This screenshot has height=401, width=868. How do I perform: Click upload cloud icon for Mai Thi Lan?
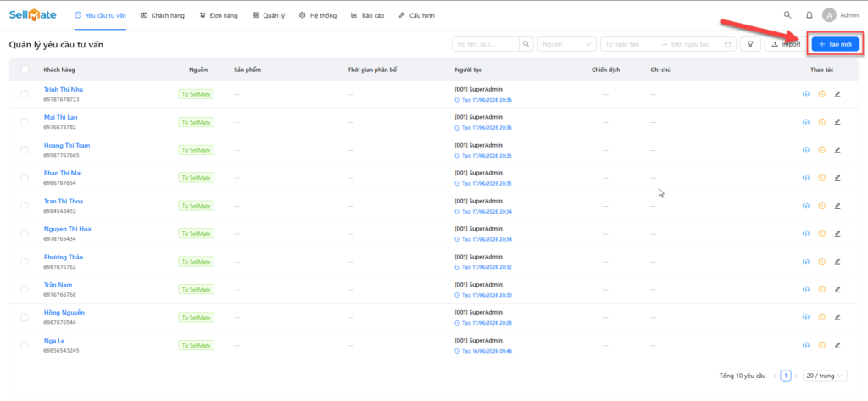point(806,122)
